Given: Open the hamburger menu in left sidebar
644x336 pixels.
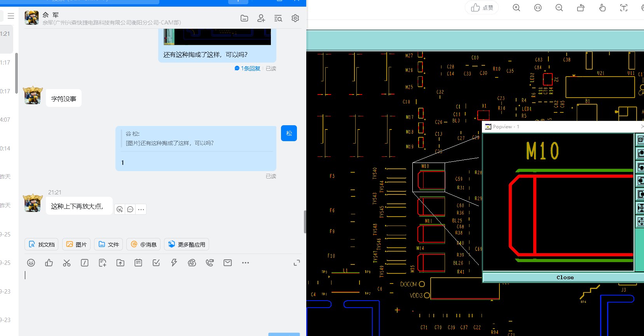Looking at the screenshot, I should pos(11,16).
